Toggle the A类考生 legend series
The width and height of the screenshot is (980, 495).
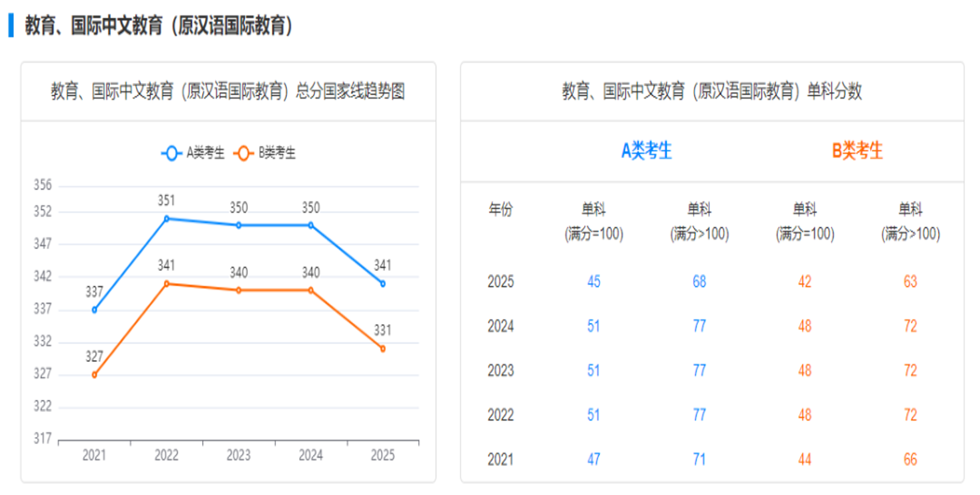(x=193, y=153)
